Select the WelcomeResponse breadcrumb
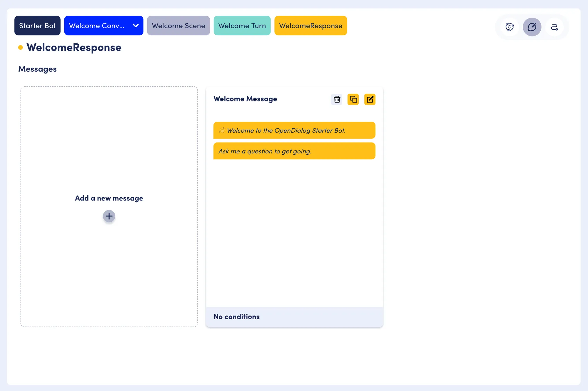This screenshot has height=391, width=588. pos(310,26)
